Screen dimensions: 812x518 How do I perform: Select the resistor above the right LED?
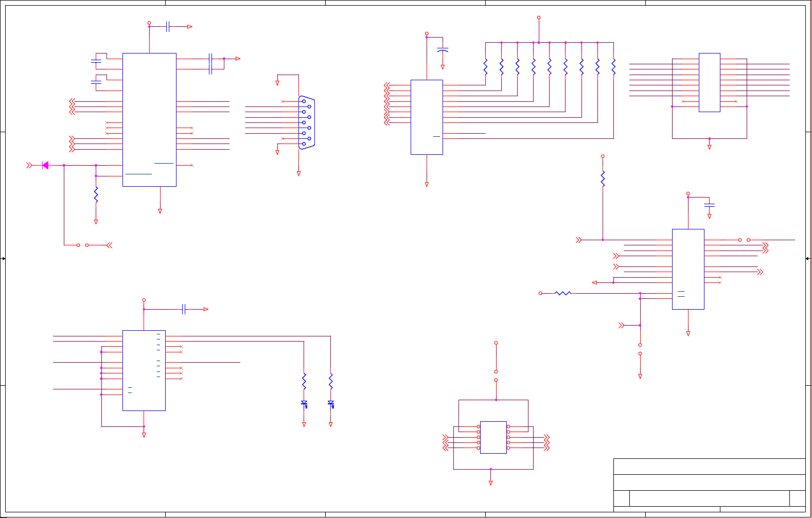point(331,381)
